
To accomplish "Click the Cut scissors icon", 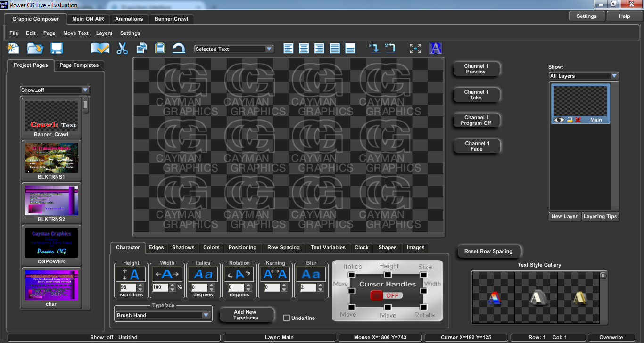I will tap(123, 48).
